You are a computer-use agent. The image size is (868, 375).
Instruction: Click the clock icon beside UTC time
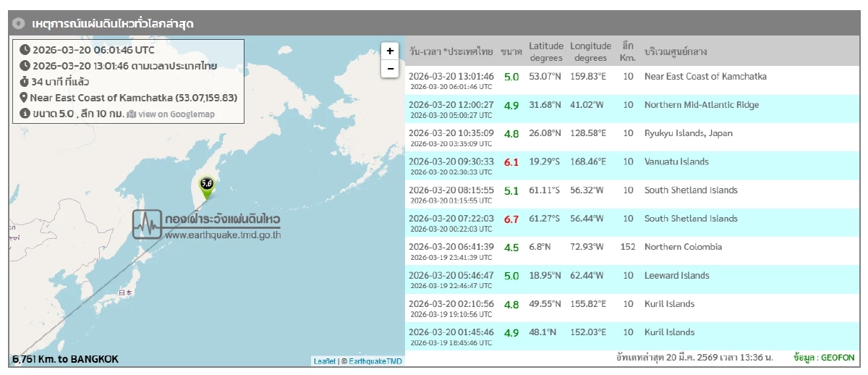[x=25, y=50]
